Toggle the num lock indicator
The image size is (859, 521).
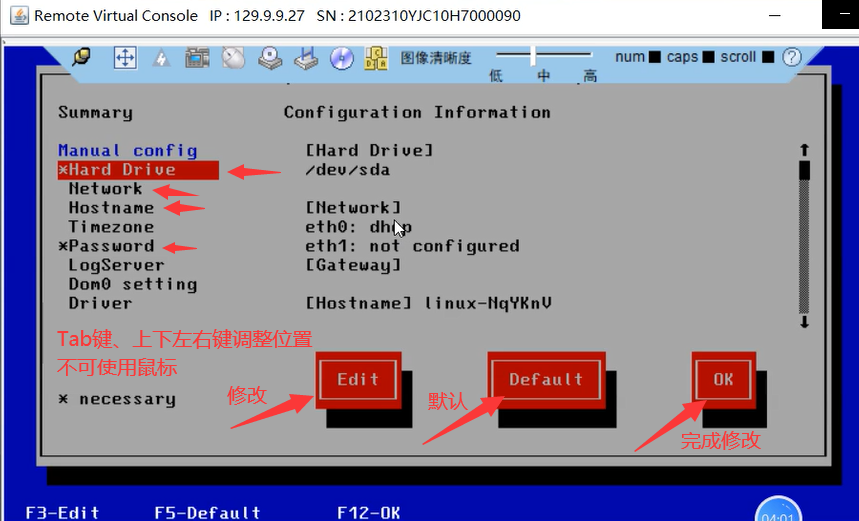coord(654,56)
